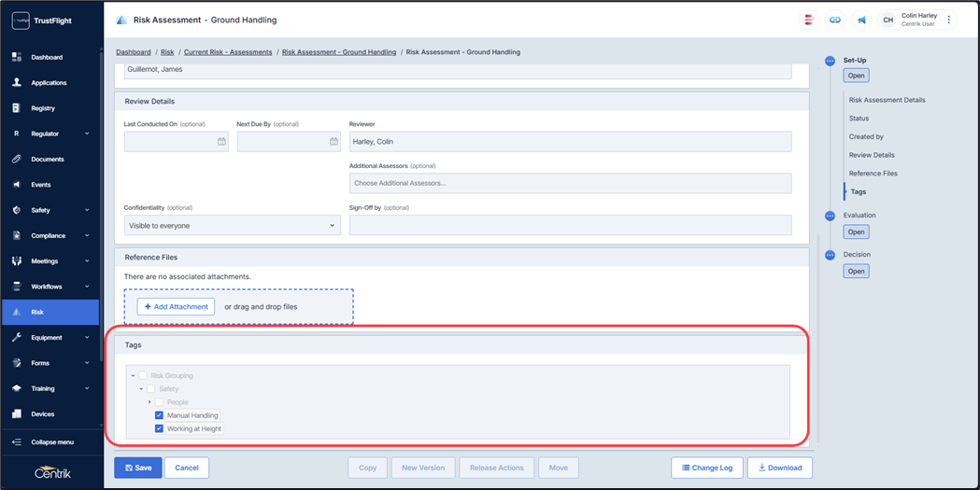Click the announcements megaphone icon
980x490 pixels.
[861, 20]
